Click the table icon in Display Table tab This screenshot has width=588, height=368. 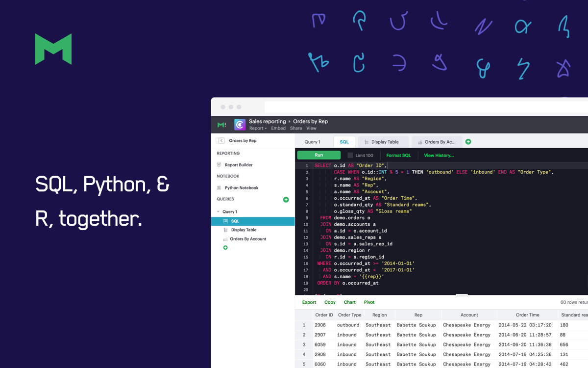click(x=366, y=142)
